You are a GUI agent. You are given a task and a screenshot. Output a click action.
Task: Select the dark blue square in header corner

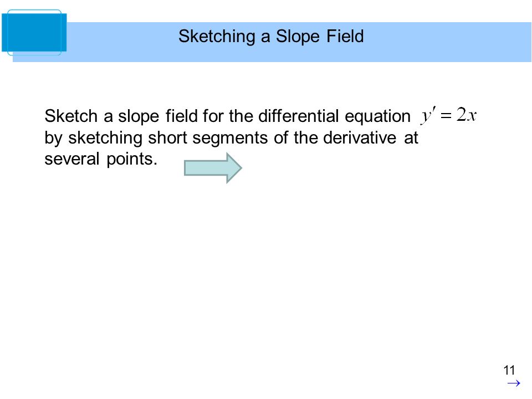34,33
